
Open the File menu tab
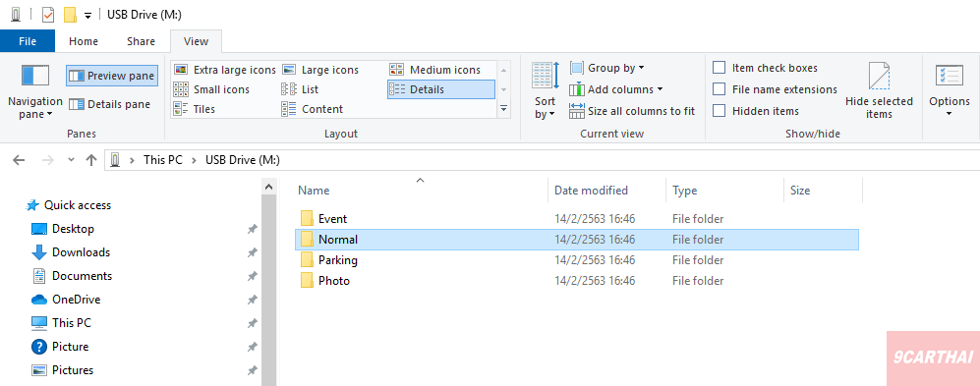click(x=28, y=41)
